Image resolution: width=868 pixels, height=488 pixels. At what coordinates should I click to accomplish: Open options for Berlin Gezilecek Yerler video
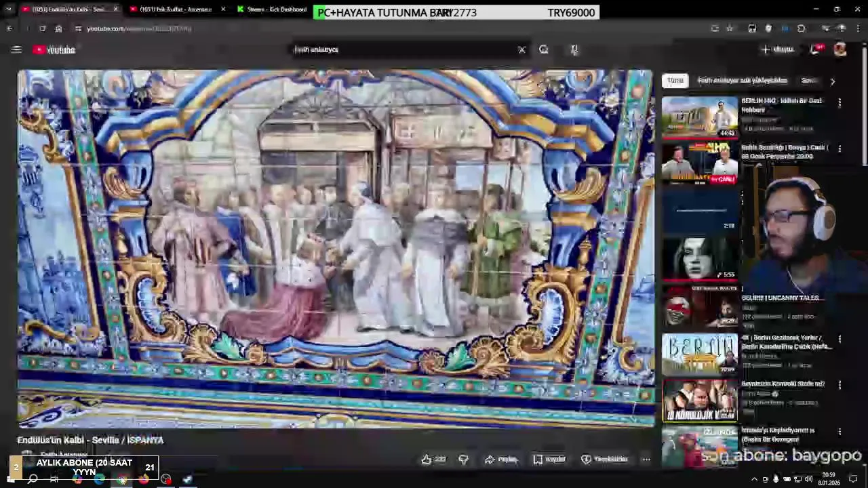coord(840,339)
